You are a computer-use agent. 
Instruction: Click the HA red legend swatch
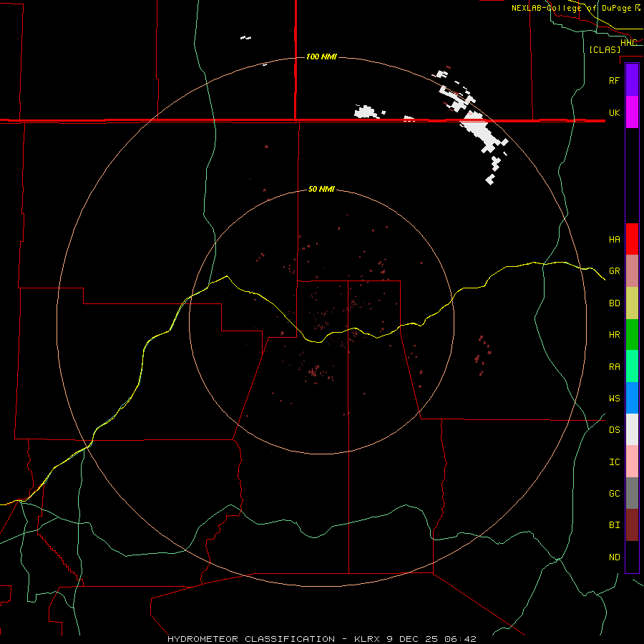(632, 239)
